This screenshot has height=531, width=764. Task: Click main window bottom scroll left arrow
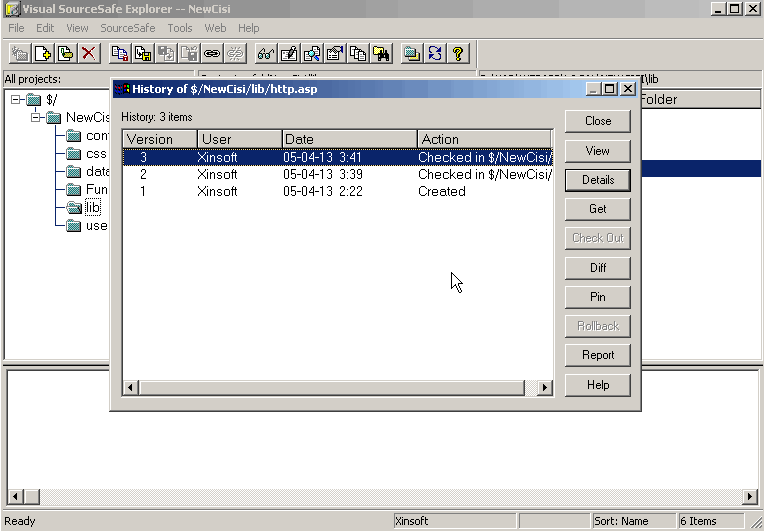point(15,497)
